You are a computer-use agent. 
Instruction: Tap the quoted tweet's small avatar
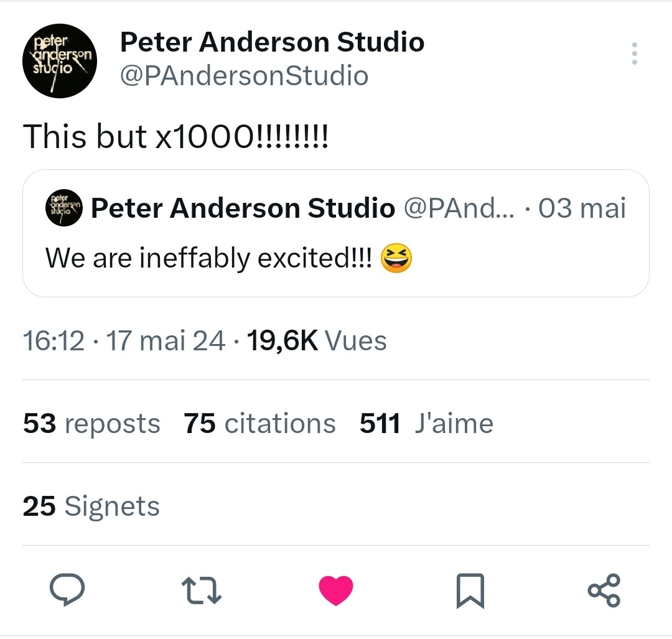pyautogui.click(x=64, y=208)
